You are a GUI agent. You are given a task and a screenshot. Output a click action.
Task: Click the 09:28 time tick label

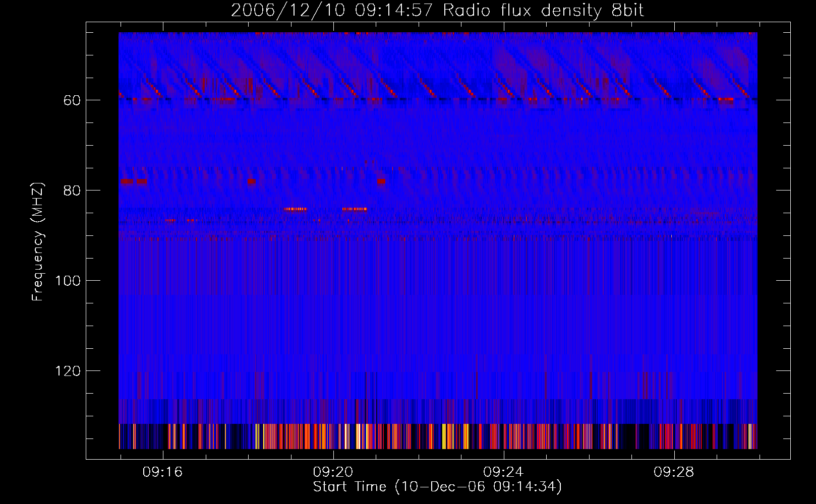click(674, 472)
